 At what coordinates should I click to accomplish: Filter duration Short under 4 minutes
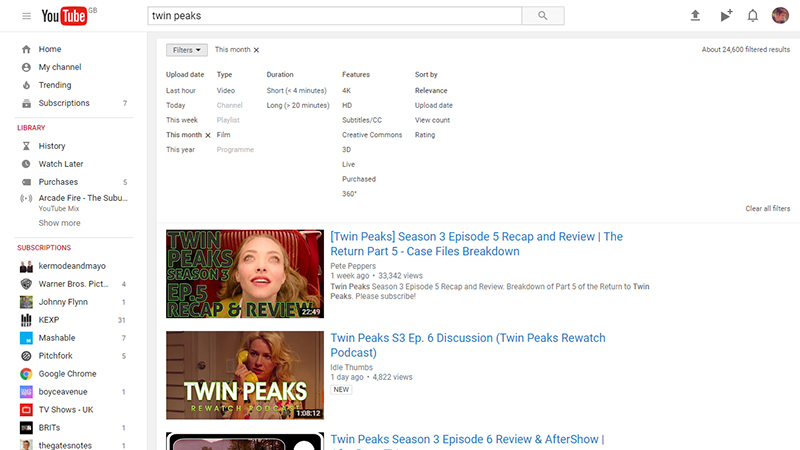[296, 90]
